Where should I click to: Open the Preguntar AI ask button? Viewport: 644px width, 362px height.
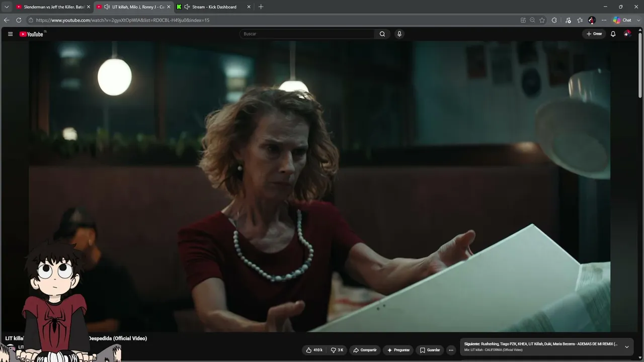(x=398, y=350)
